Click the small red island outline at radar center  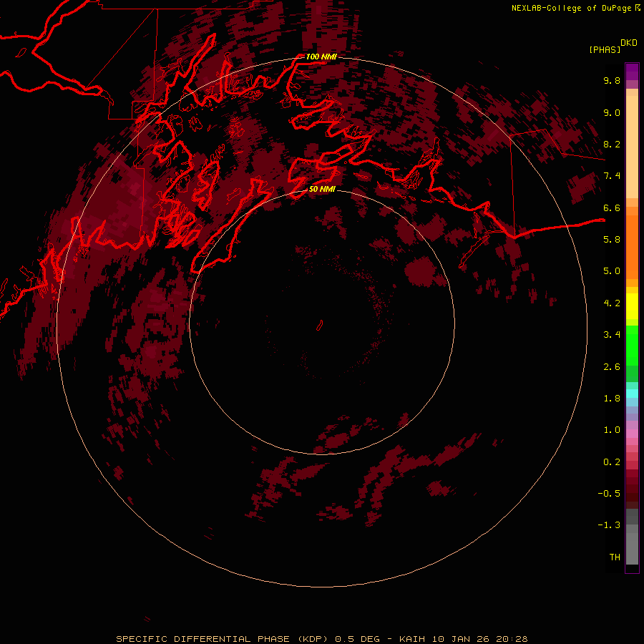coord(320,325)
